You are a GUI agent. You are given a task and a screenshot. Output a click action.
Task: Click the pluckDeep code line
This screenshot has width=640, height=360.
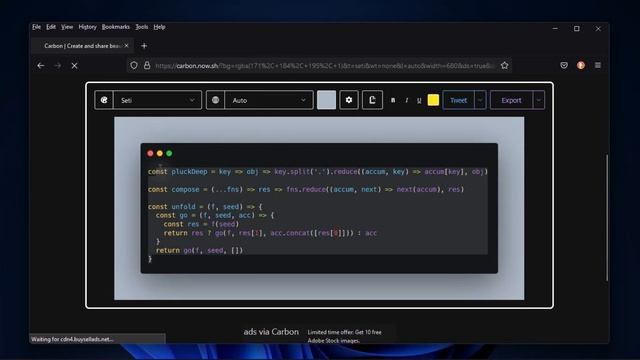(x=318, y=171)
